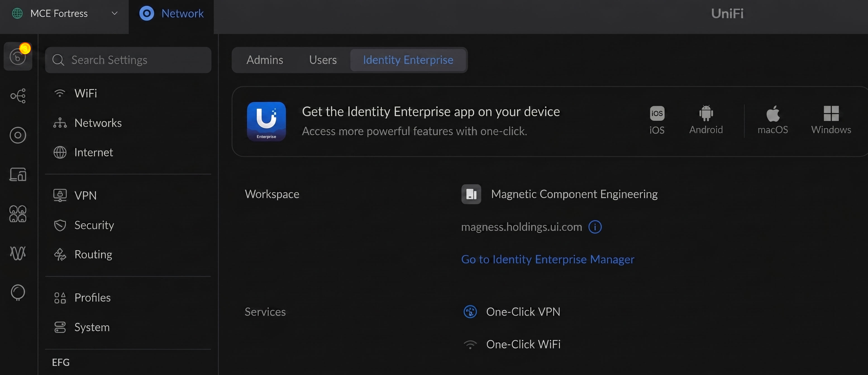Click the One-Click VPN label
The height and width of the screenshot is (375, 868).
coord(523,312)
